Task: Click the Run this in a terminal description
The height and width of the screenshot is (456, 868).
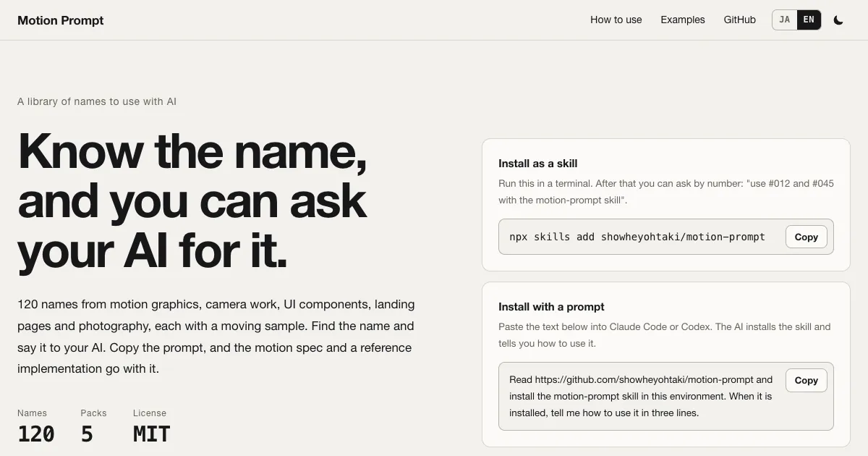Action: [666, 192]
